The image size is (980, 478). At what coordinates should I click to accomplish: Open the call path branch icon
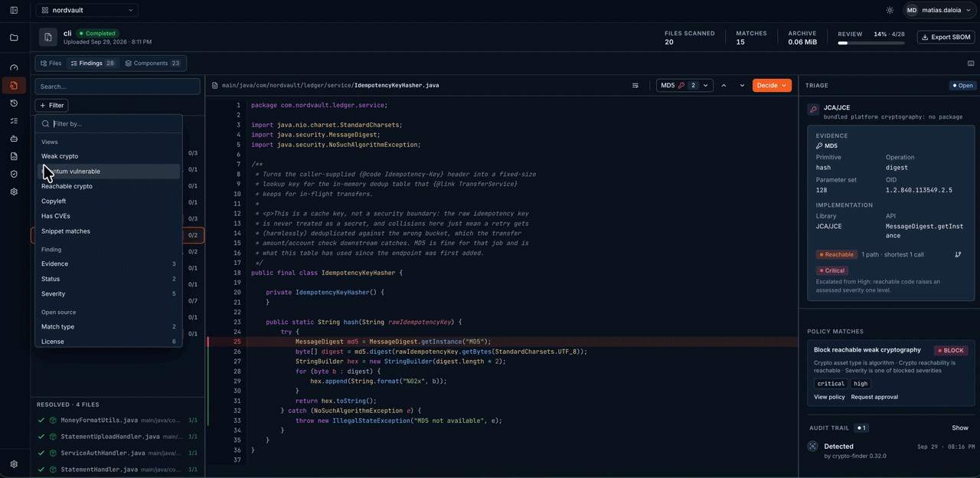tap(959, 254)
